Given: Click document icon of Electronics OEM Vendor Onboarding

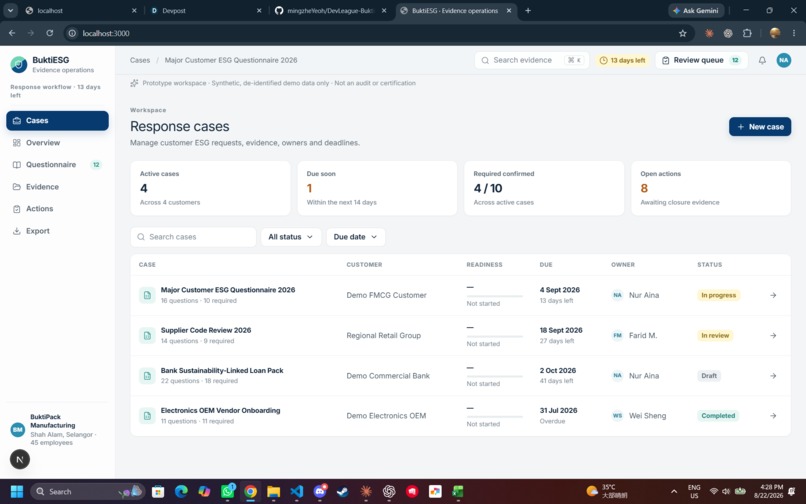Looking at the screenshot, I should 147,416.
